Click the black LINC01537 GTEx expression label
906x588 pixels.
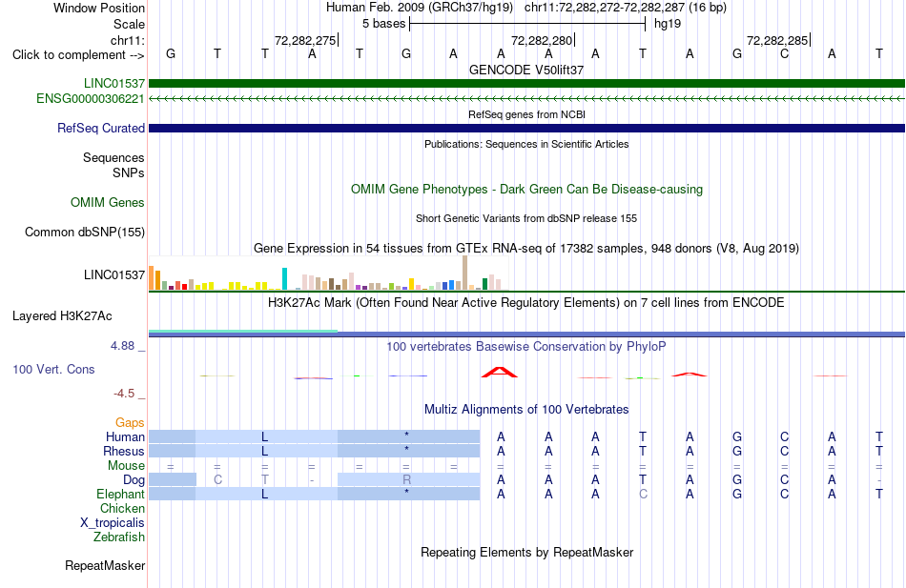click(x=113, y=274)
